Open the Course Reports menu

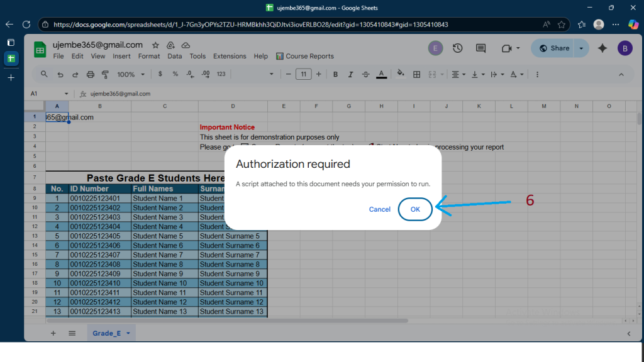tap(305, 56)
